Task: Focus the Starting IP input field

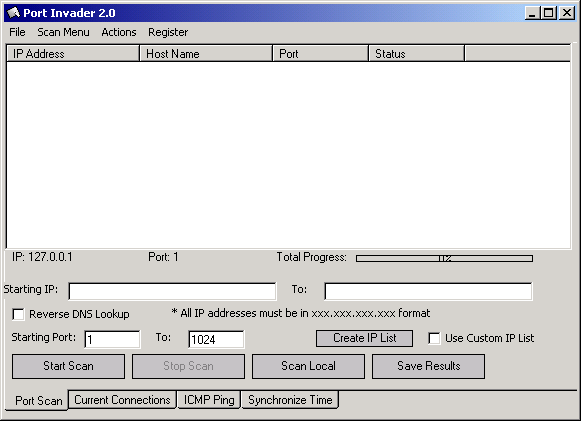Action: point(172,291)
